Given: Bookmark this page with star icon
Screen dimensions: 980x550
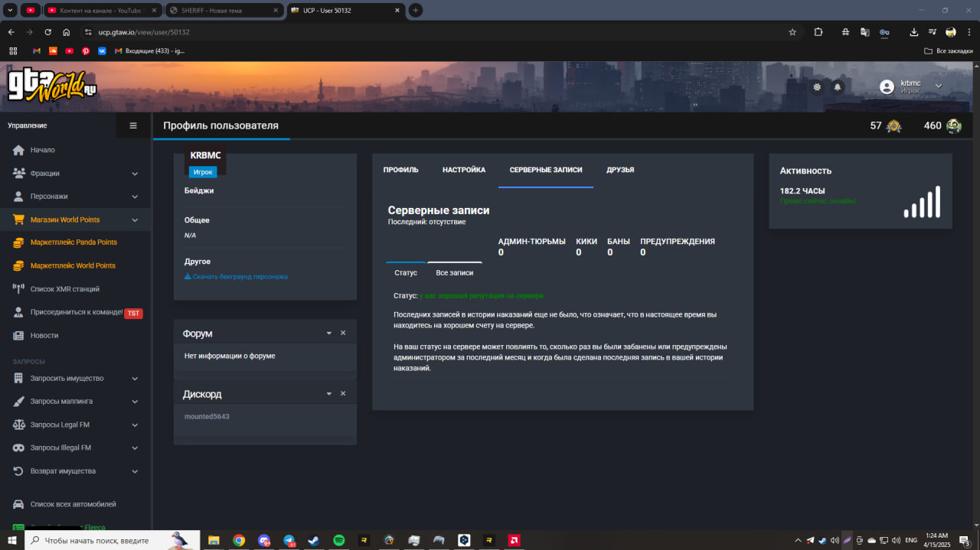Looking at the screenshot, I should (792, 32).
